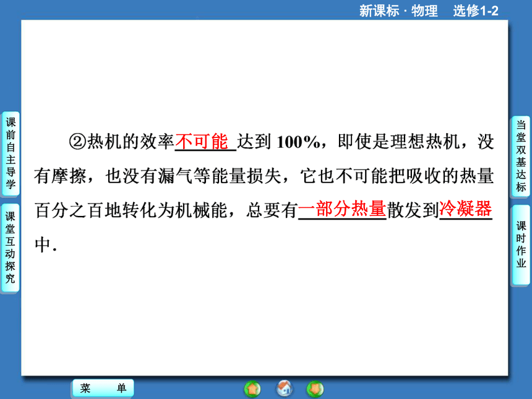Open the 课前自主导学 side tab

11,153
